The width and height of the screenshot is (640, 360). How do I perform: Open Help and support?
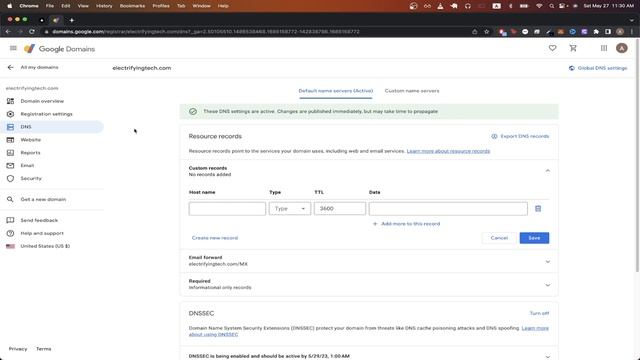[x=42, y=233]
